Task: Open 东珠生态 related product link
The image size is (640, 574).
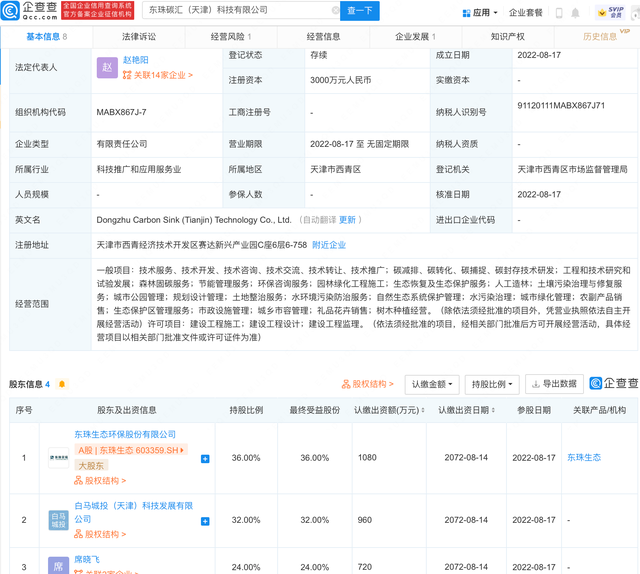Action: pos(584,458)
